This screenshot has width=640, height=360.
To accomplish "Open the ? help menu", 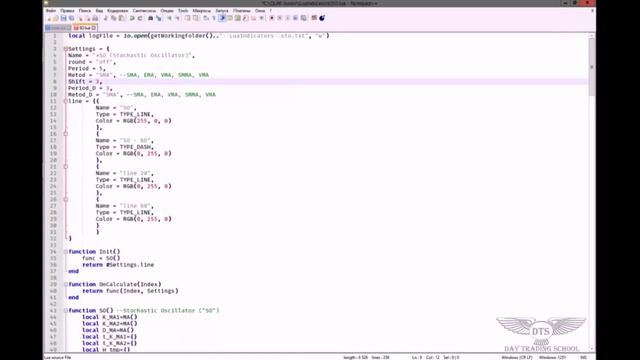I will point(271,11).
